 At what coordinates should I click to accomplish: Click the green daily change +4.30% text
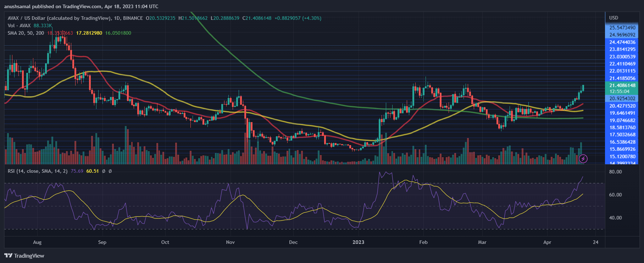(x=312, y=18)
